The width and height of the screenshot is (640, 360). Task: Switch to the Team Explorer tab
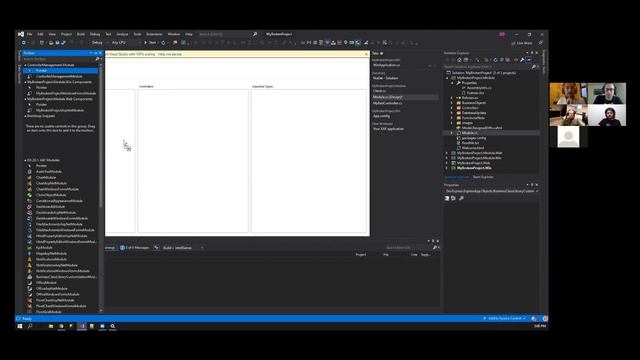(x=483, y=177)
